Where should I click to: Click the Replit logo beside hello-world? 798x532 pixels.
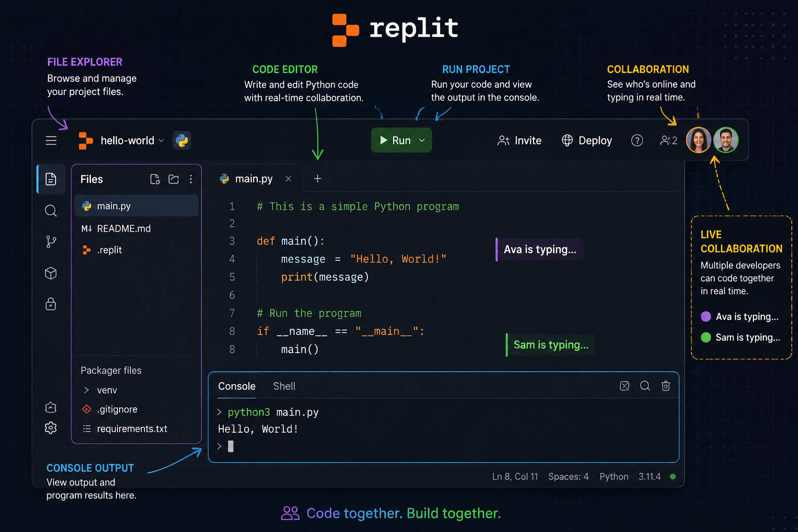tap(86, 141)
